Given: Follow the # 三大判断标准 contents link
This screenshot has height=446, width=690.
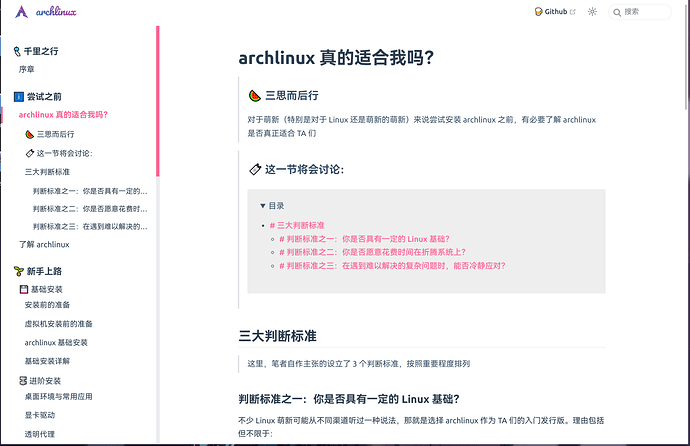Looking at the screenshot, I should [297, 225].
